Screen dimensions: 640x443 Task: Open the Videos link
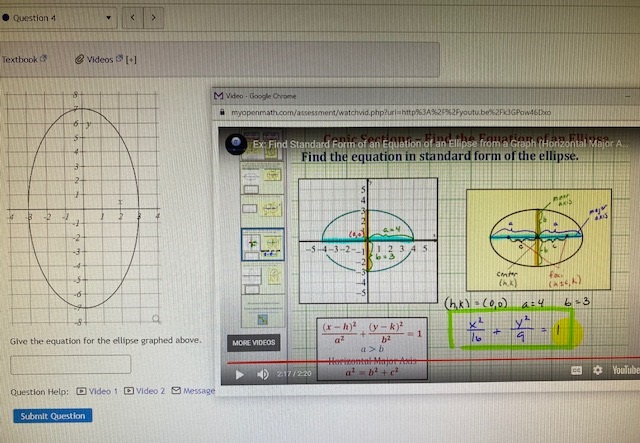pyautogui.click(x=99, y=60)
